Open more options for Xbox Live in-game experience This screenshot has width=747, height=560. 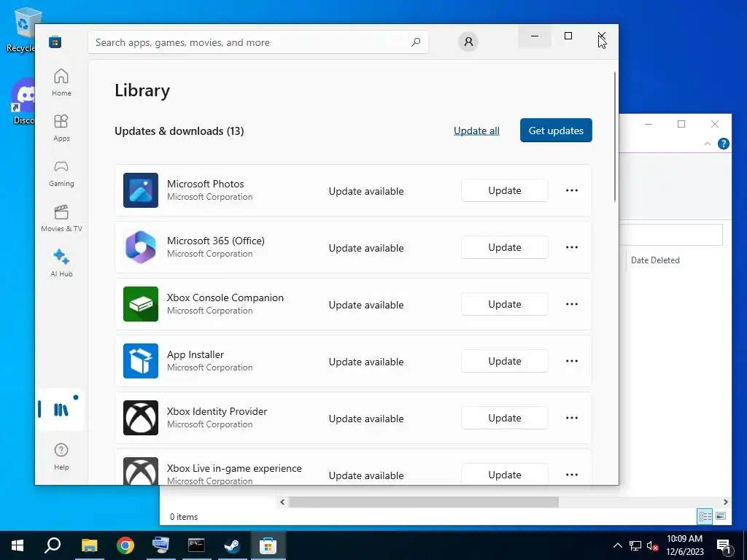point(572,475)
